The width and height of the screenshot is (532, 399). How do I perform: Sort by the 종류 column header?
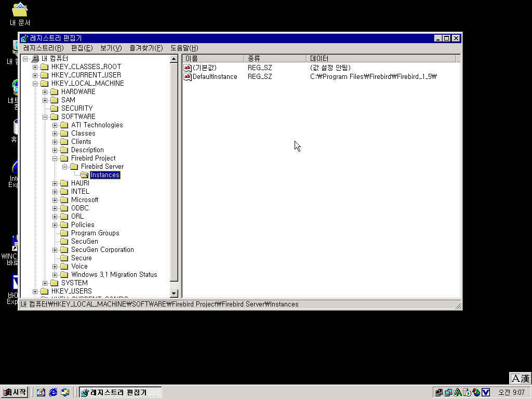275,58
